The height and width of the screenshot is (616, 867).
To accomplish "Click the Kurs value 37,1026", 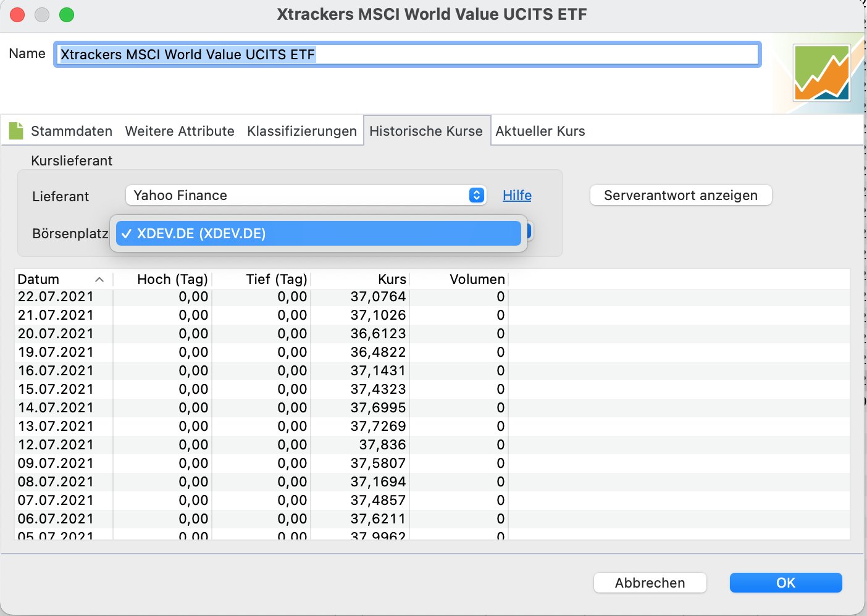I will (378, 315).
